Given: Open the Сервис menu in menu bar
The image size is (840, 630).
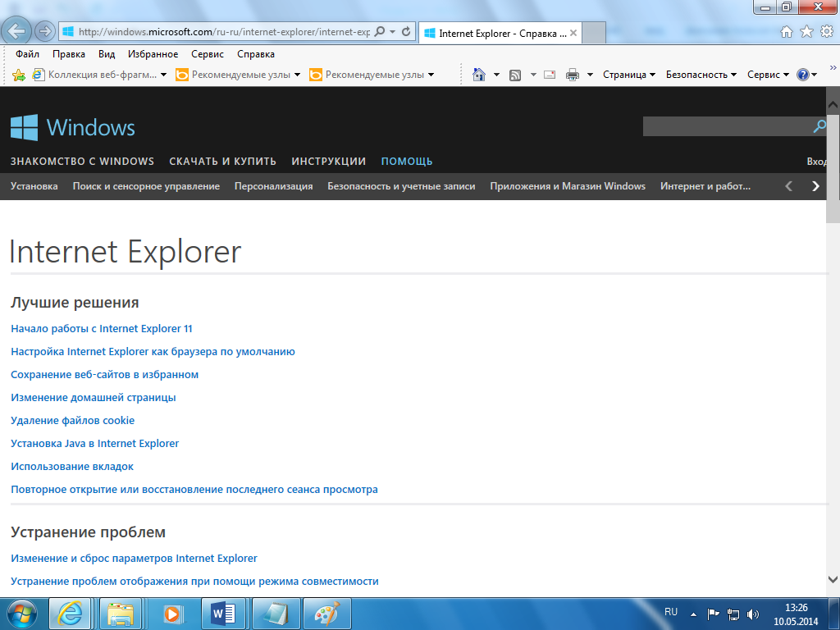Looking at the screenshot, I should pyautogui.click(x=208, y=54).
